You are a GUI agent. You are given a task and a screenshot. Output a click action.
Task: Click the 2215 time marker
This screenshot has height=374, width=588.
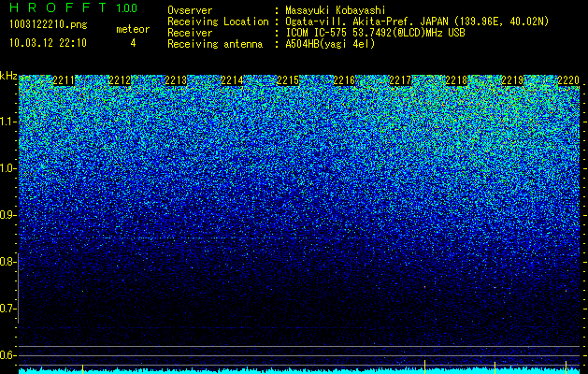coord(288,80)
